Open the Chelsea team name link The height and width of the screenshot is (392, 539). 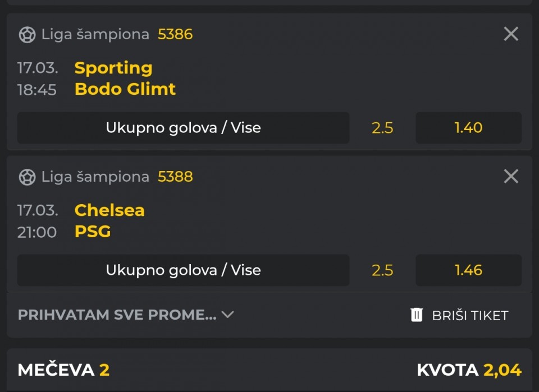point(109,210)
